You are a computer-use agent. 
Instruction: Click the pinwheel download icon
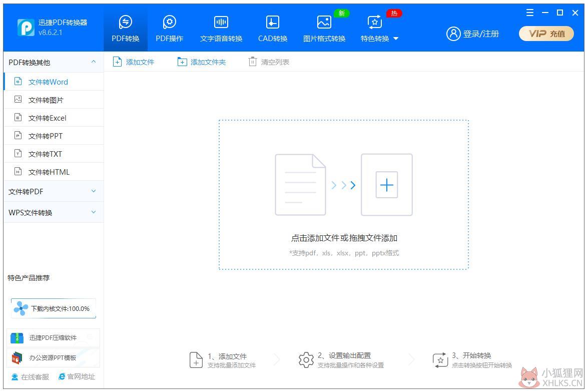[x=21, y=308]
